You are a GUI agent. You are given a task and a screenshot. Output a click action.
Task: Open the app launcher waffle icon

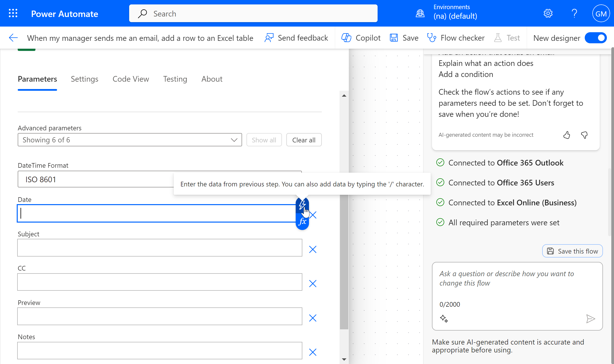click(x=13, y=14)
